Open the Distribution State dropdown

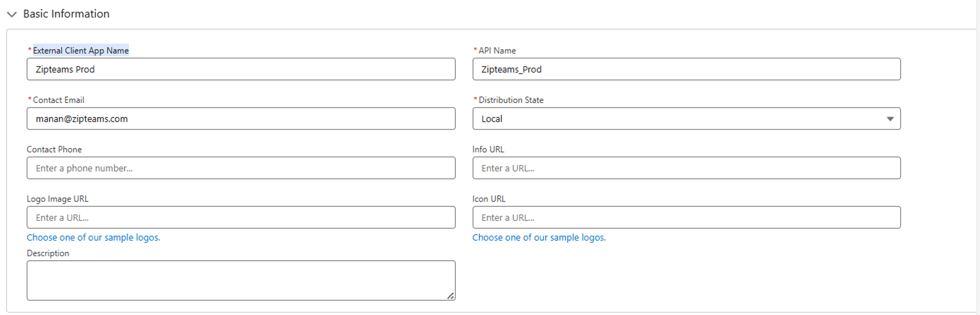click(686, 119)
